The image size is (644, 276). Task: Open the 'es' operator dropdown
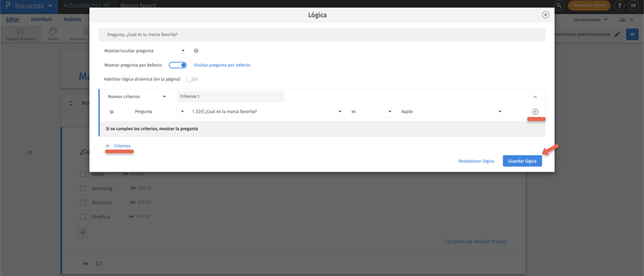(x=371, y=111)
